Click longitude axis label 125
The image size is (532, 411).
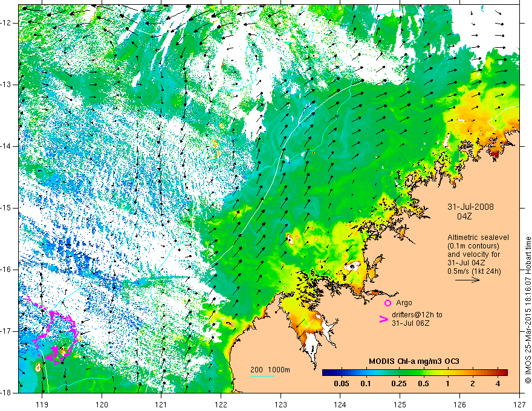pyautogui.click(x=400, y=404)
